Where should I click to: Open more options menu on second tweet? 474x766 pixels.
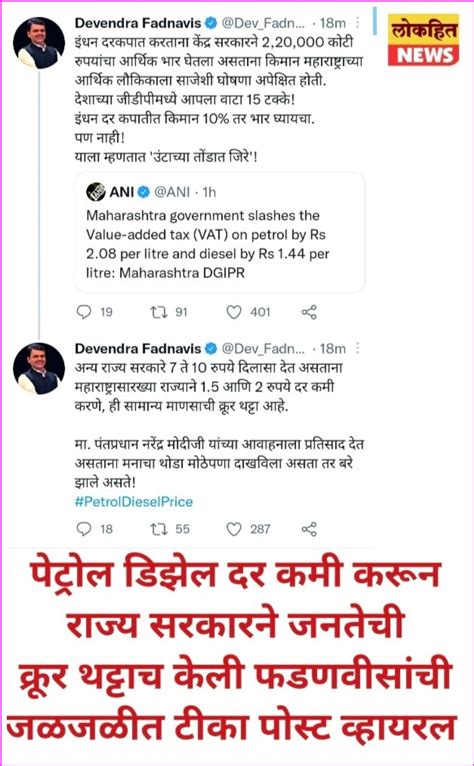[x=358, y=348]
